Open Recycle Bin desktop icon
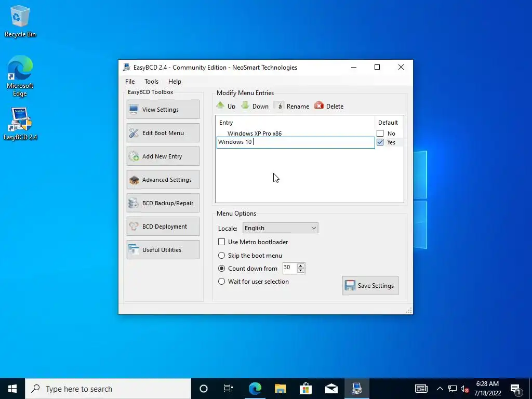This screenshot has height=399, width=532. (x=20, y=21)
